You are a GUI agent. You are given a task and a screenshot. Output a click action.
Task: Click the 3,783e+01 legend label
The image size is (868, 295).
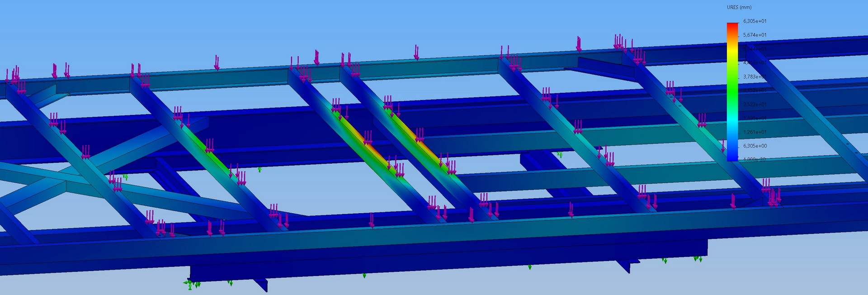tap(755, 77)
